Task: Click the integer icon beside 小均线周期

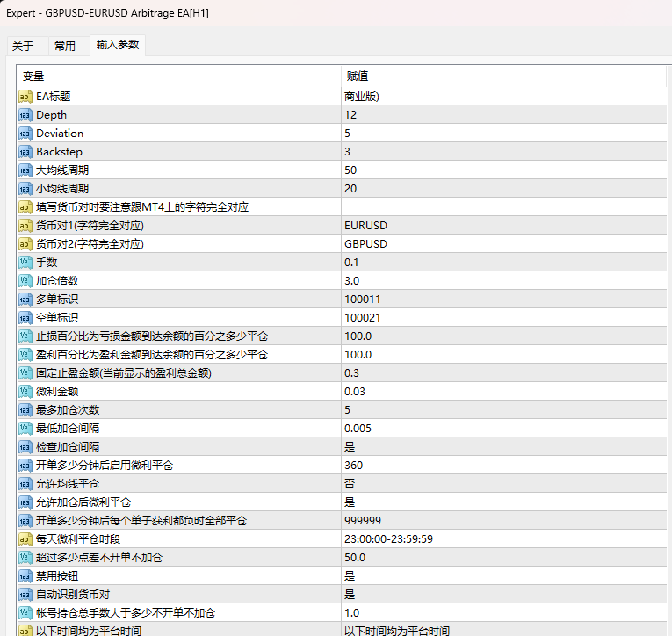Action: pyautogui.click(x=25, y=189)
